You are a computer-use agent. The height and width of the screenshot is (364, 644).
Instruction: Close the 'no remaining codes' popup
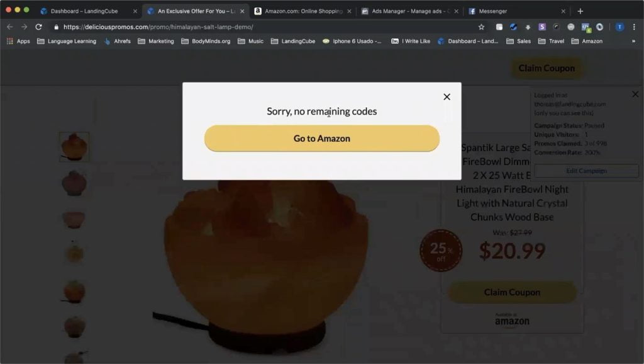point(447,96)
